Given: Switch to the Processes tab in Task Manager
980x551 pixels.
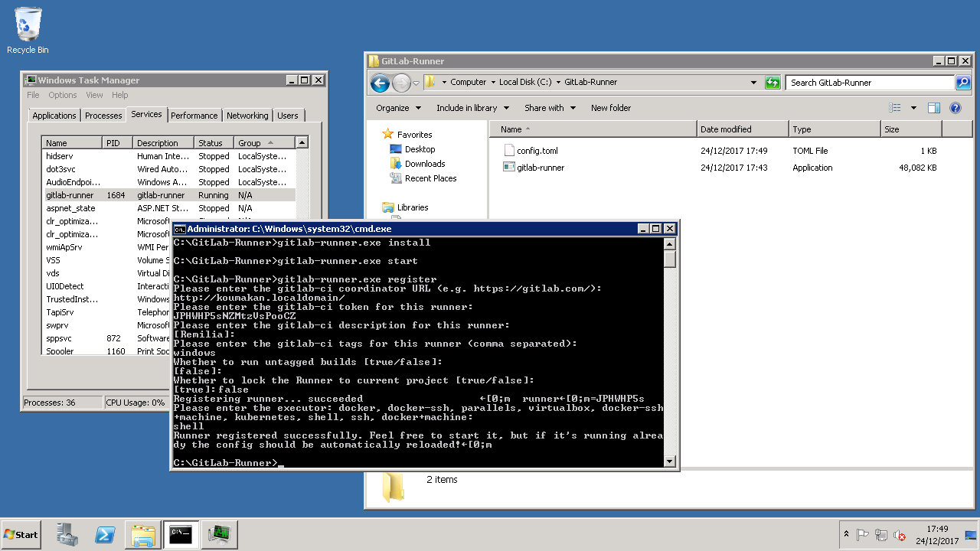Looking at the screenshot, I should [103, 116].
